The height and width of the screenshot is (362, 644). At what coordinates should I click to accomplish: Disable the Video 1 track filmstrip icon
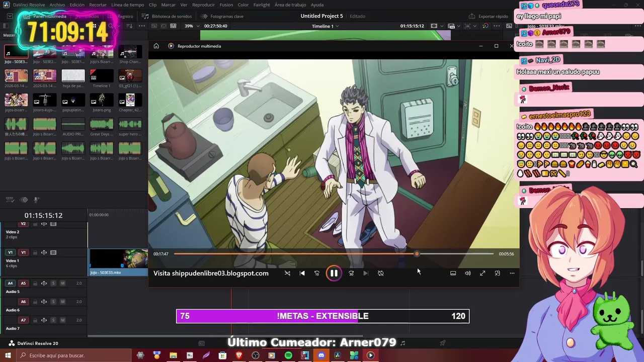click(x=53, y=252)
